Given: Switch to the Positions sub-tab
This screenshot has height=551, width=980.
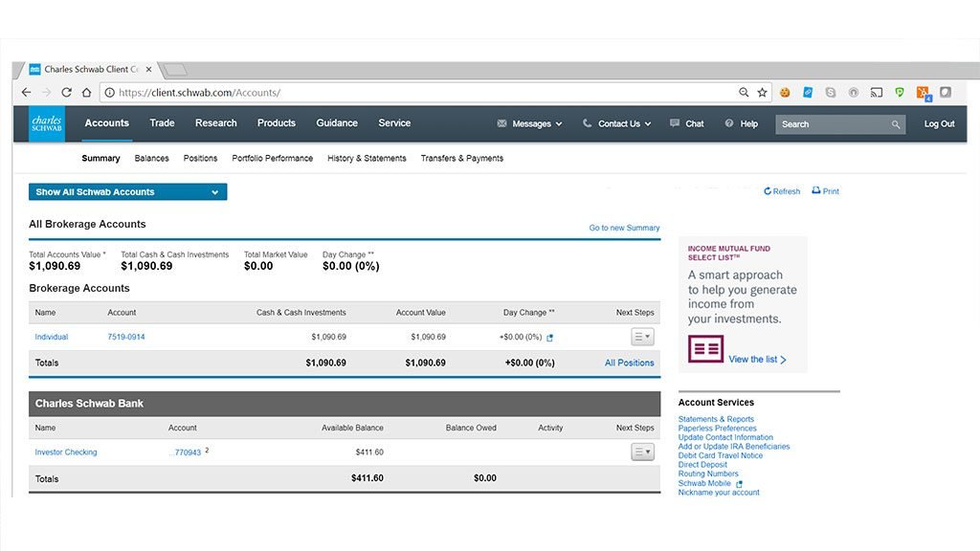Looking at the screenshot, I should (200, 158).
